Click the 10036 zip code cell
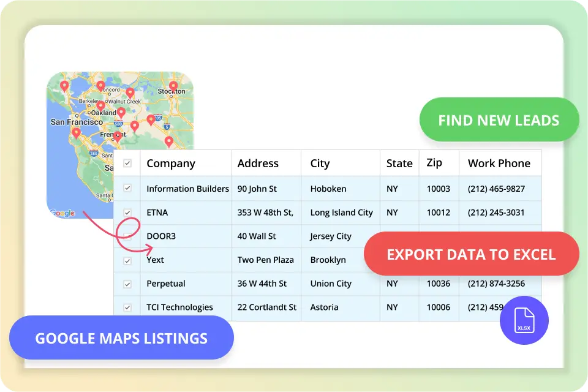Viewport: 588px width, 392px height. tap(439, 284)
